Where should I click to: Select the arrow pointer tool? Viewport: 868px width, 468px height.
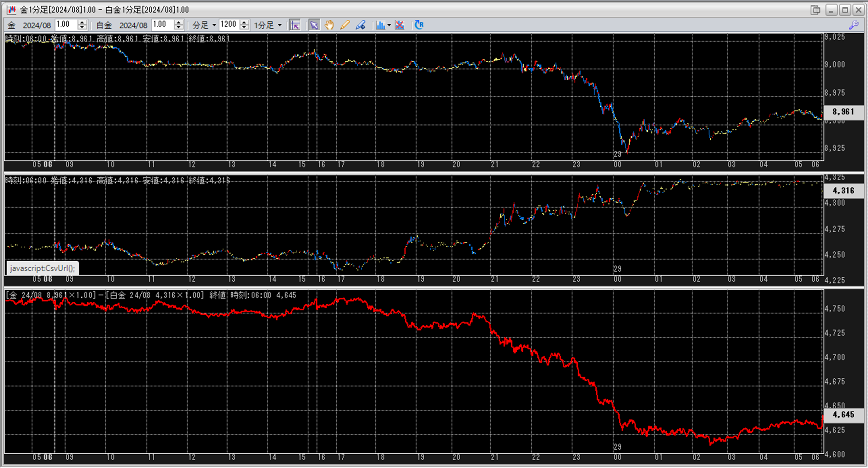(314, 25)
